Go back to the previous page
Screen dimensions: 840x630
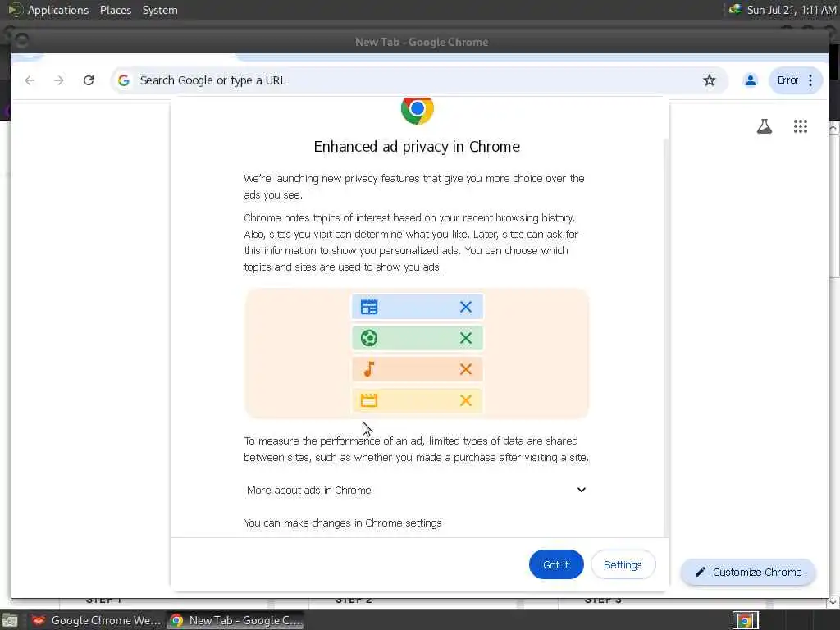click(x=30, y=80)
